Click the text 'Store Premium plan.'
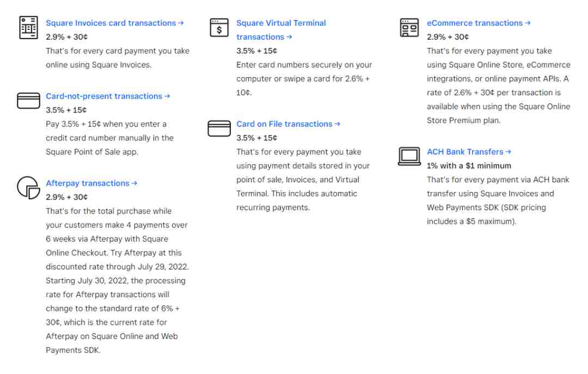Viewport: 588px width, 374px height. pyautogui.click(x=463, y=120)
